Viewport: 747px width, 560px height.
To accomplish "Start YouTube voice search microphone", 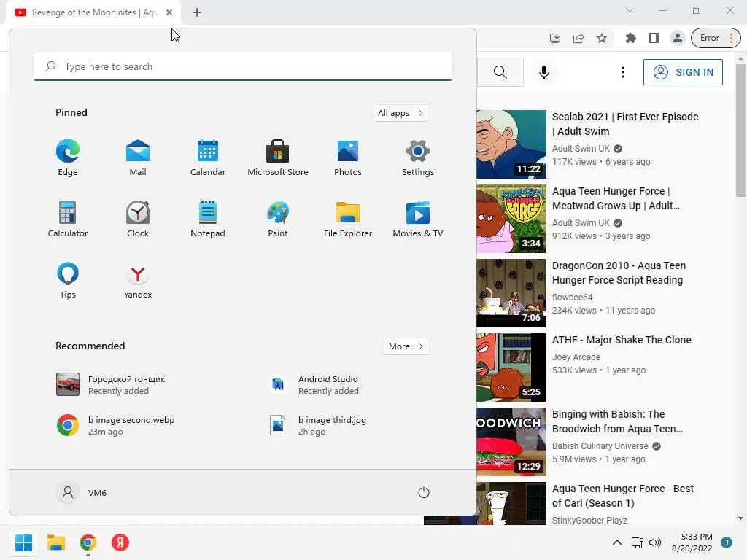I will pos(544,72).
